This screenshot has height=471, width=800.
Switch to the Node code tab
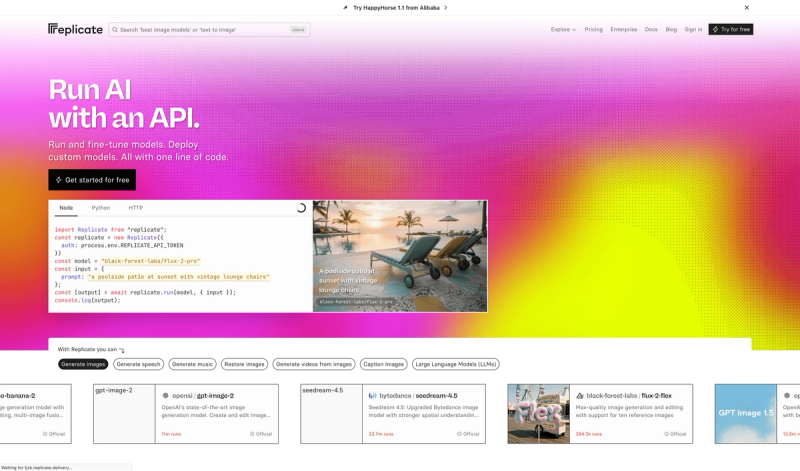click(x=66, y=208)
